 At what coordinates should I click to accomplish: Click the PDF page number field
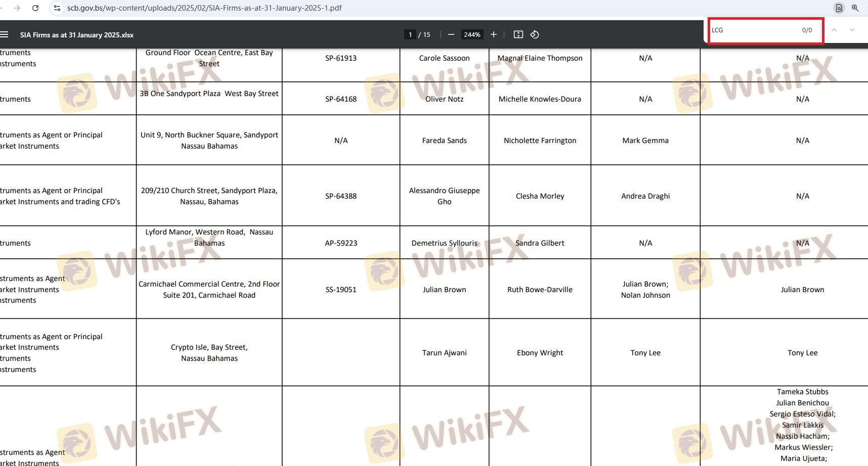click(x=410, y=35)
